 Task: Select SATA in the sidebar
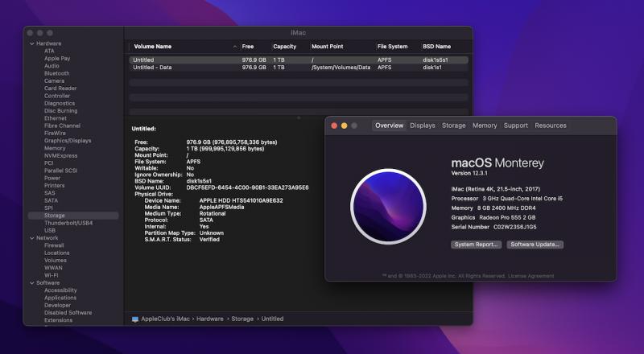pyautogui.click(x=51, y=200)
